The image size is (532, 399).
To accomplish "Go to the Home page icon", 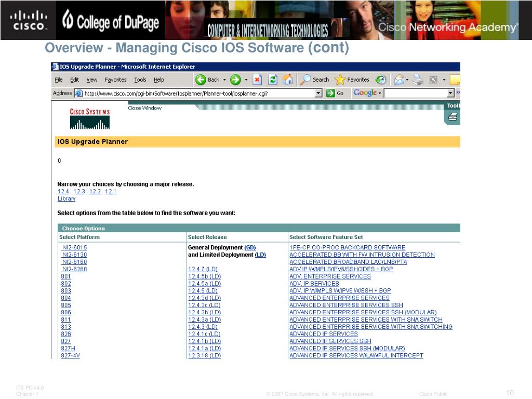I will tap(288, 79).
